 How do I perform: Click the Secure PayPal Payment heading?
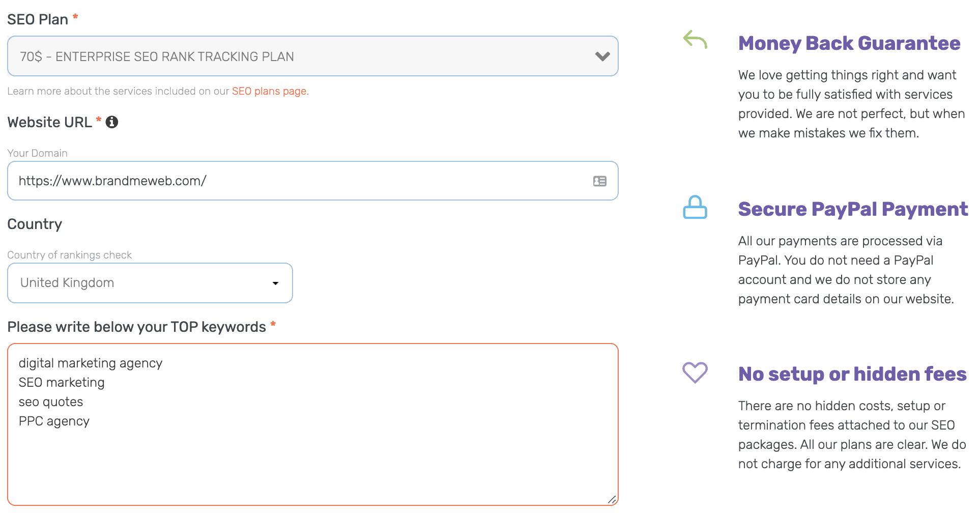click(853, 209)
